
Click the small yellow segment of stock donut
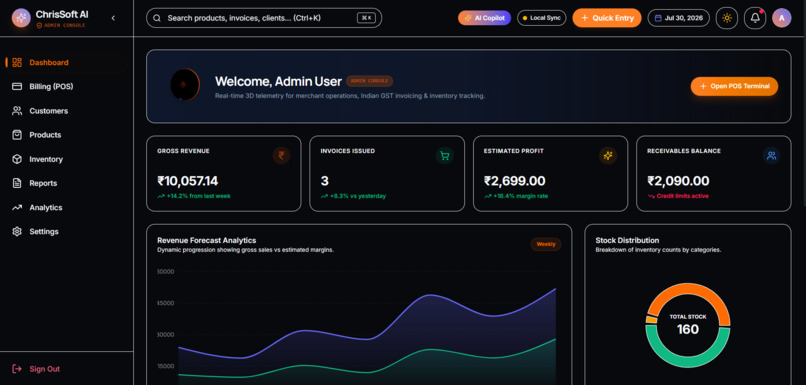[652, 319]
